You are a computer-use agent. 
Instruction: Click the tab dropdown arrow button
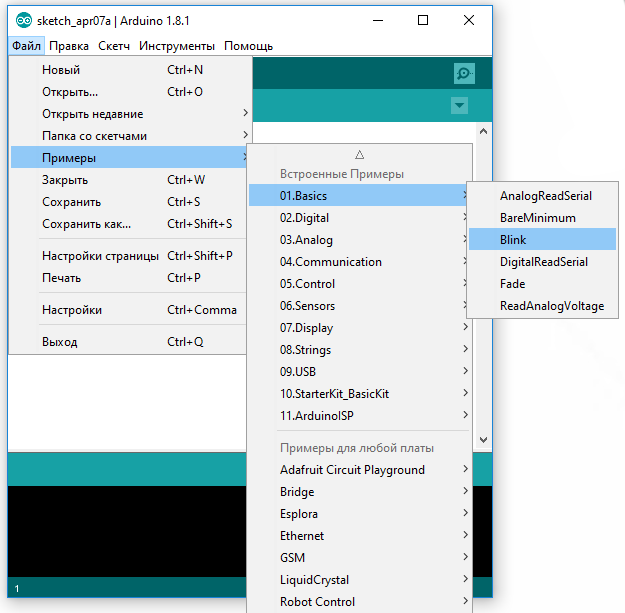[459, 106]
